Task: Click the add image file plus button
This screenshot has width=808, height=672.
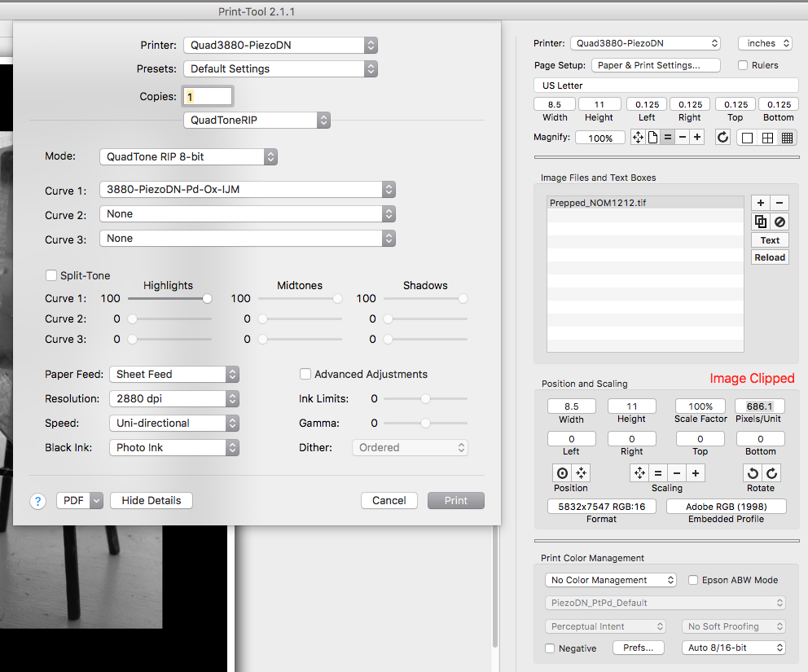Action: pos(761,203)
